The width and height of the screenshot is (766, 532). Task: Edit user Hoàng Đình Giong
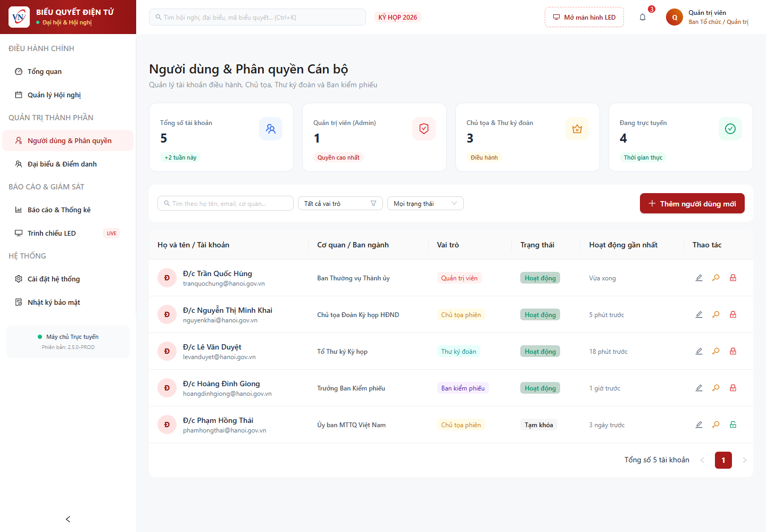pos(699,388)
